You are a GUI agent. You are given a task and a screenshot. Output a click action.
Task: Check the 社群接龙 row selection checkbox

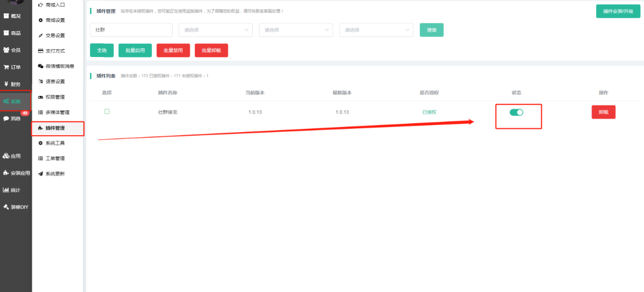coord(107,112)
